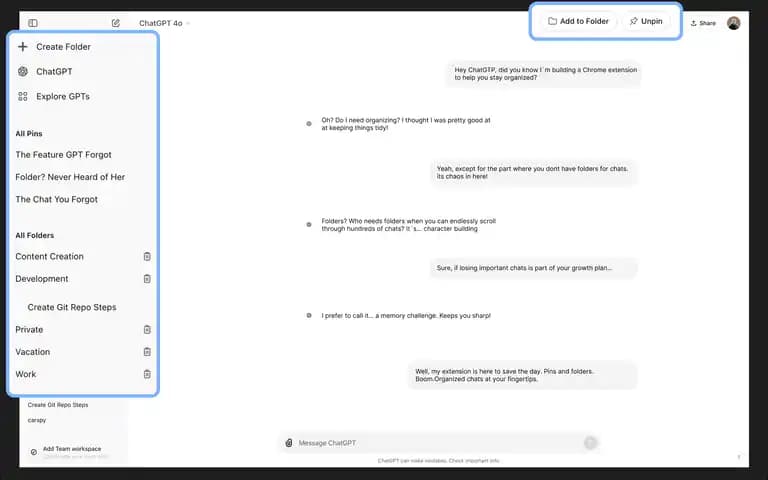Click the reply "Oh? Do I need organizing?"
The height and width of the screenshot is (480, 768).
pos(406,124)
